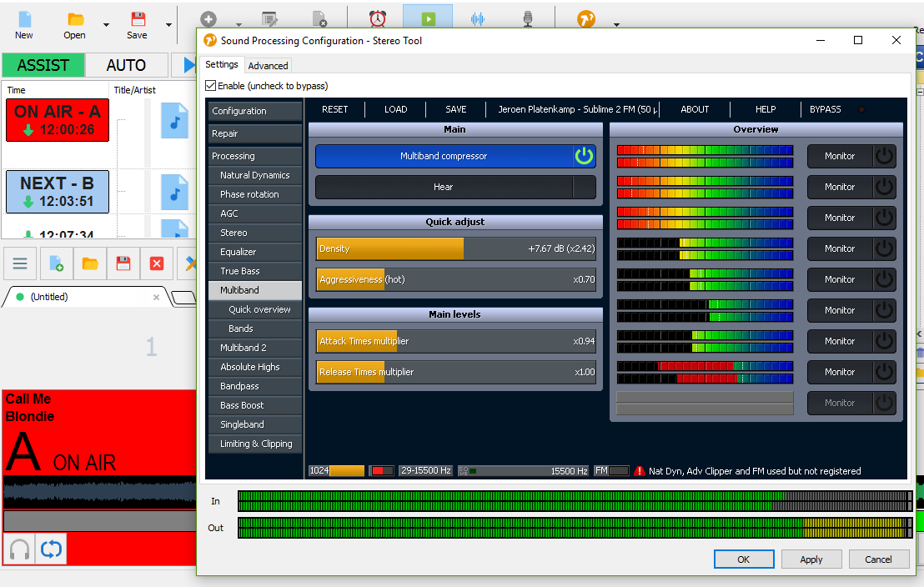Click the blue loop arrows icon
Screen dimensions: 924x587
pyautogui.click(x=51, y=549)
